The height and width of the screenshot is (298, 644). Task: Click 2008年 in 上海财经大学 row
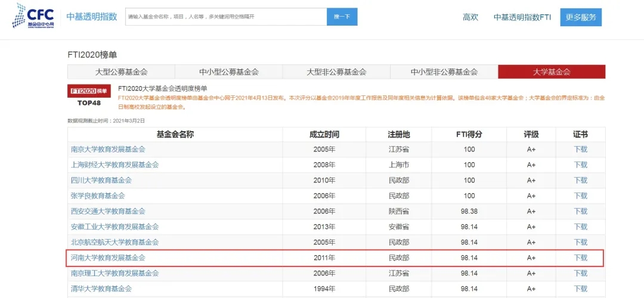324,165
